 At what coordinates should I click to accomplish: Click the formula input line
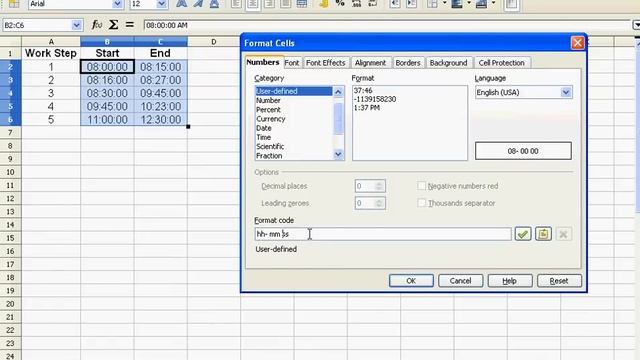tap(388, 25)
